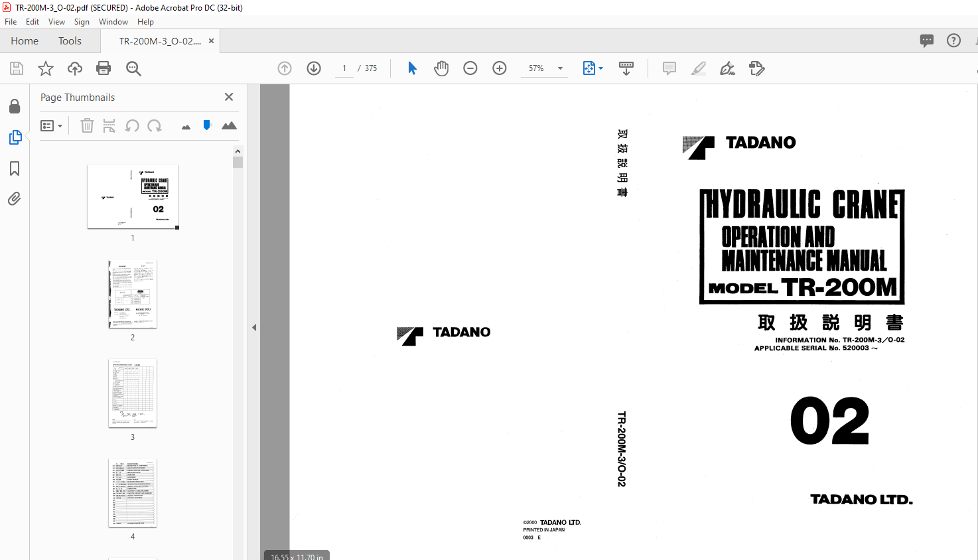Open the Sign document pen tool
This screenshot has width=978, height=560.
(x=728, y=68)
